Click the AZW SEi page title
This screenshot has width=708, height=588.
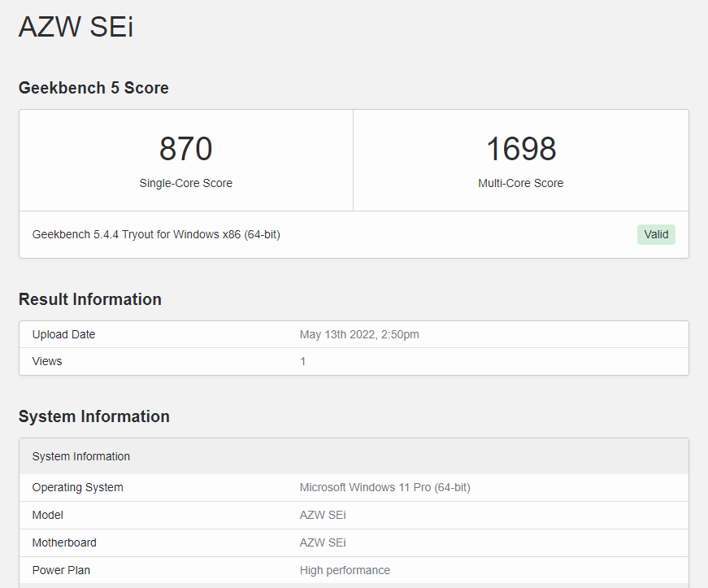click(76, 27)
